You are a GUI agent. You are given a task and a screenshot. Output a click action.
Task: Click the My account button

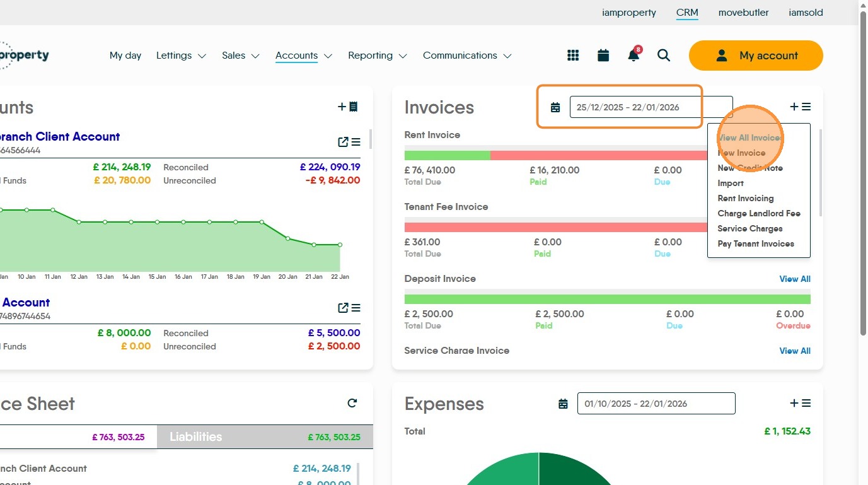click(x=756, y=56)
